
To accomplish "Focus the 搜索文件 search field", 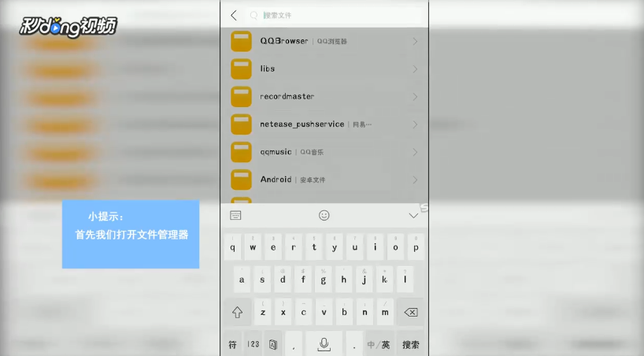I will pos(334,15).
